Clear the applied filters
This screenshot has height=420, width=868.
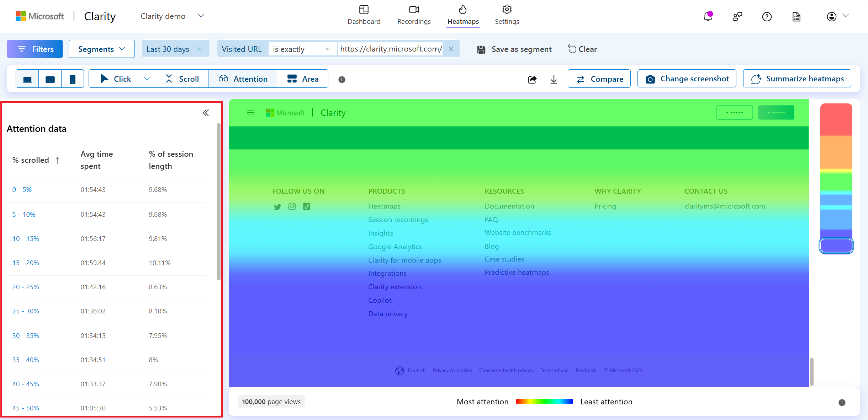coord(582,49)
